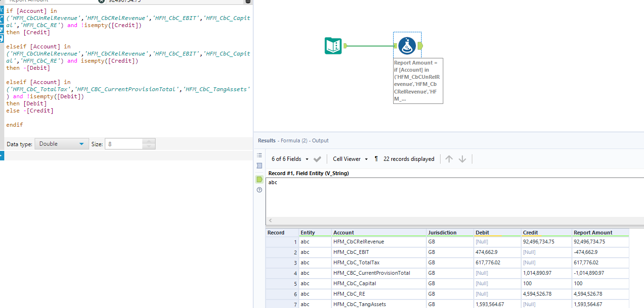This screenshot has height=308, width=644.
Task: Toggle the show whitespace pilcrow icon
Action: [377, 159]
